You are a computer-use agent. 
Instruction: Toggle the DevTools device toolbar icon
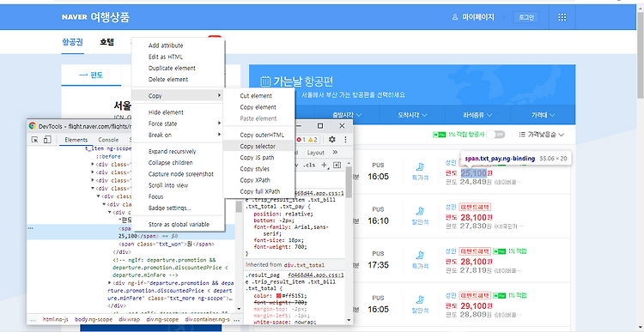[x=47, y=140]
